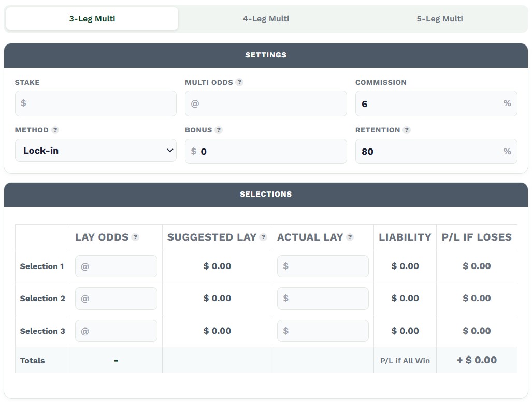Click the P/L IF LOSES column header
The image size is (532, 402).
477,237
